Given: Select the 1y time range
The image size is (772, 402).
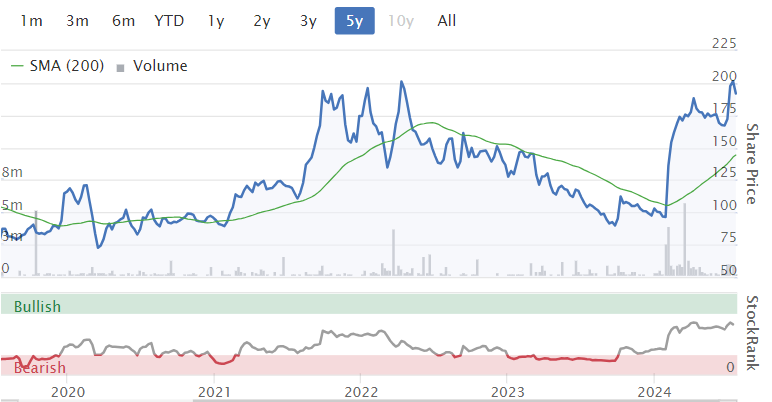Looking at the screenshot, I should click(216, 21).
